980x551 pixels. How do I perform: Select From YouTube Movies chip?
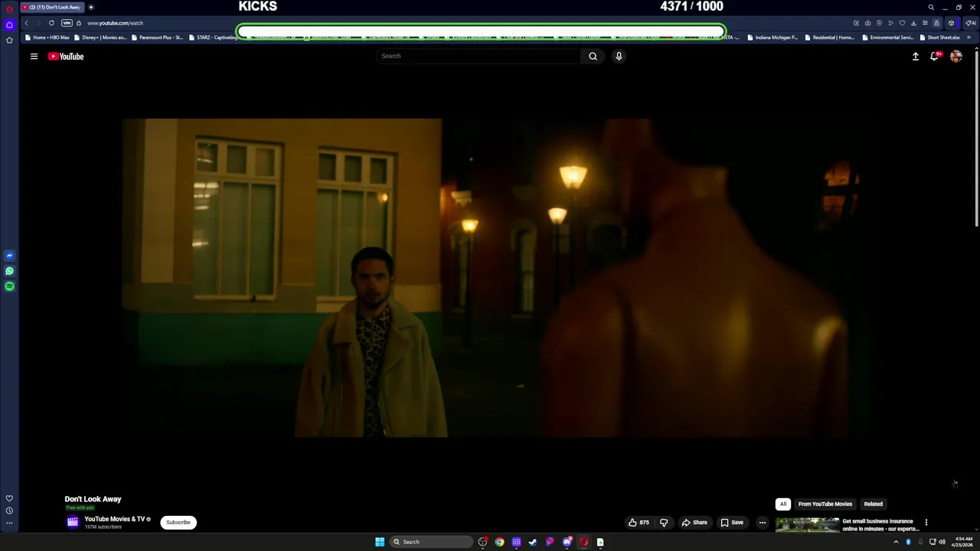[x=825, y=504]
